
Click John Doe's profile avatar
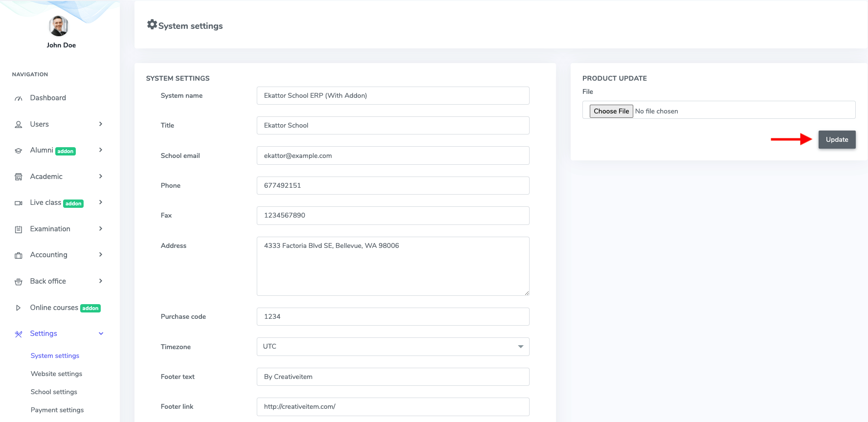[x=59, y=26]
